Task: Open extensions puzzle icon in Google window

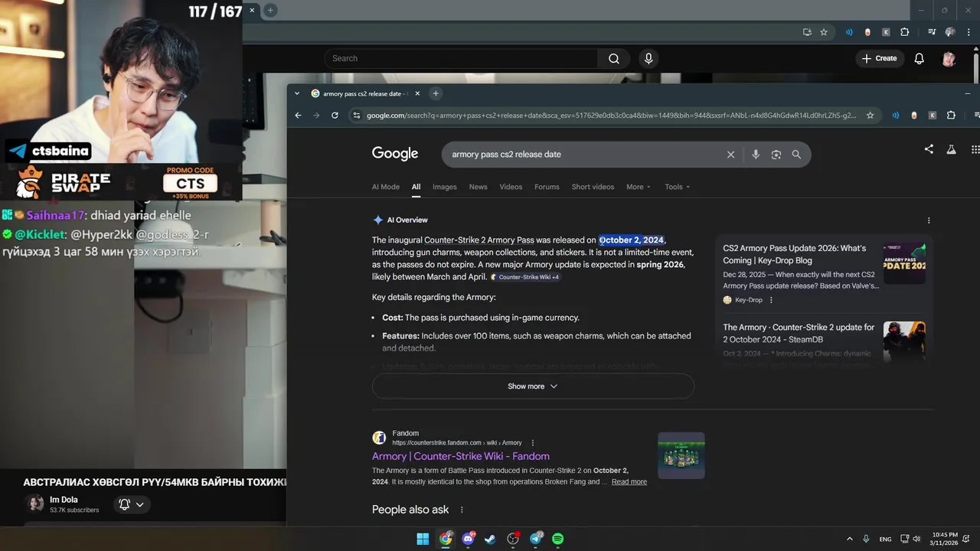Action: 951,116
